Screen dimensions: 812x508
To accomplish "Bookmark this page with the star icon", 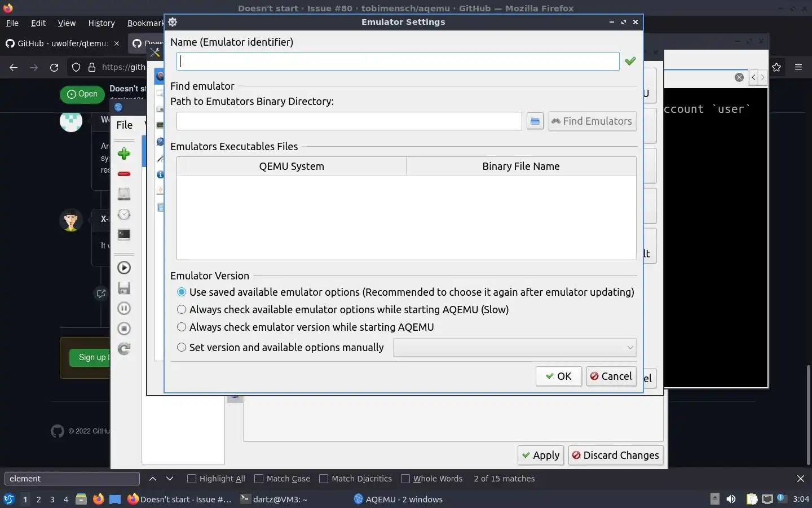I will (x=776, y=67).
